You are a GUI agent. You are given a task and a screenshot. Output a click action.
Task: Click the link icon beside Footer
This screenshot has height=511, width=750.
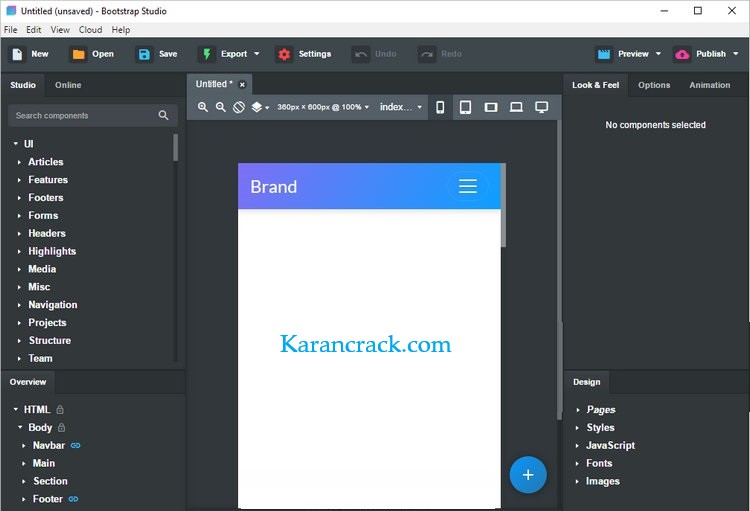pyautogui.click(x=73, y=499)
